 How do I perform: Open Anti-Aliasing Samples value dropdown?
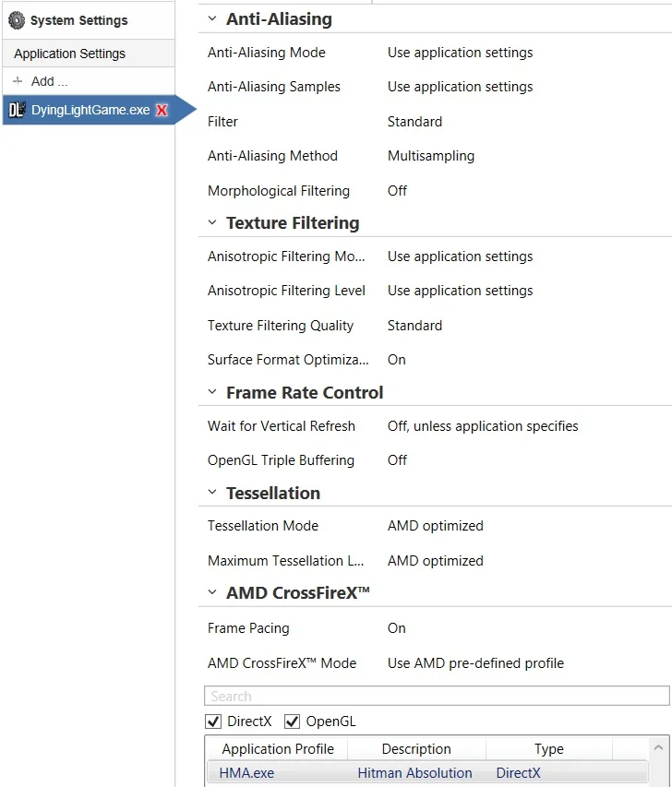pos(460,87)
